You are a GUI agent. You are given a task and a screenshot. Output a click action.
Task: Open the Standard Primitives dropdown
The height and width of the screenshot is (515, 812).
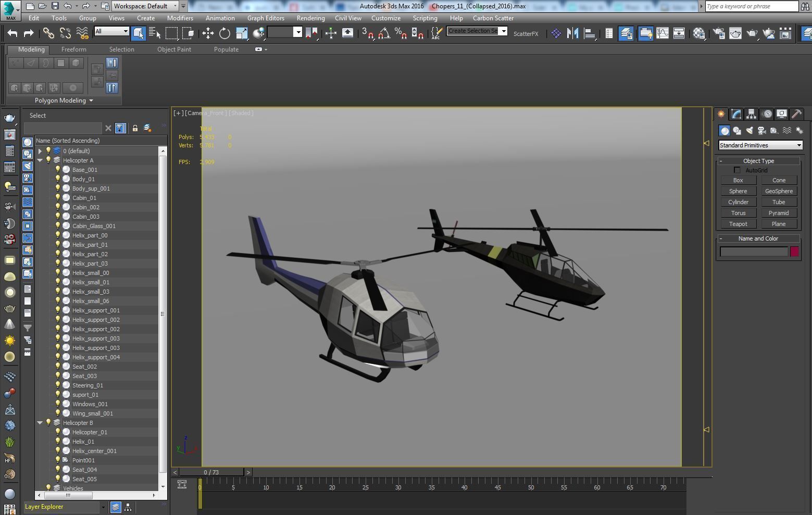point(760,145)
